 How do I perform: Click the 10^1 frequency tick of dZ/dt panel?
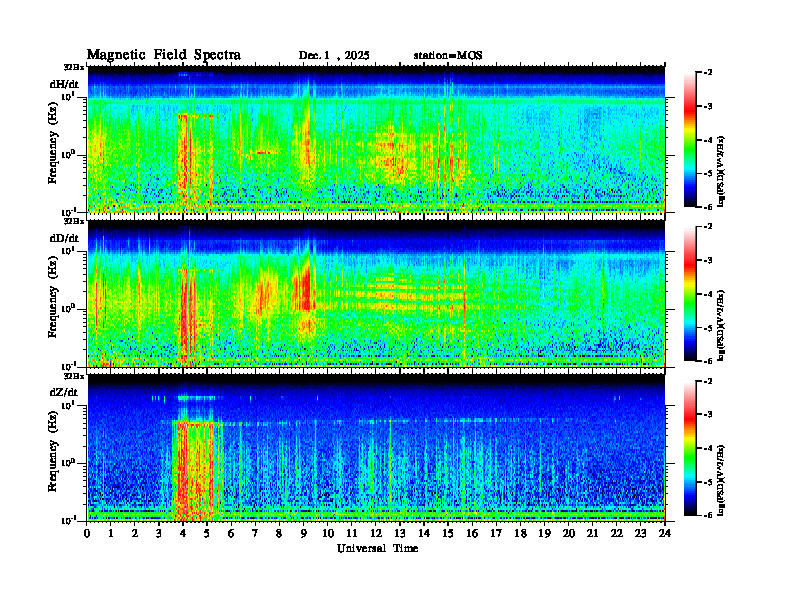coord(68,405)
